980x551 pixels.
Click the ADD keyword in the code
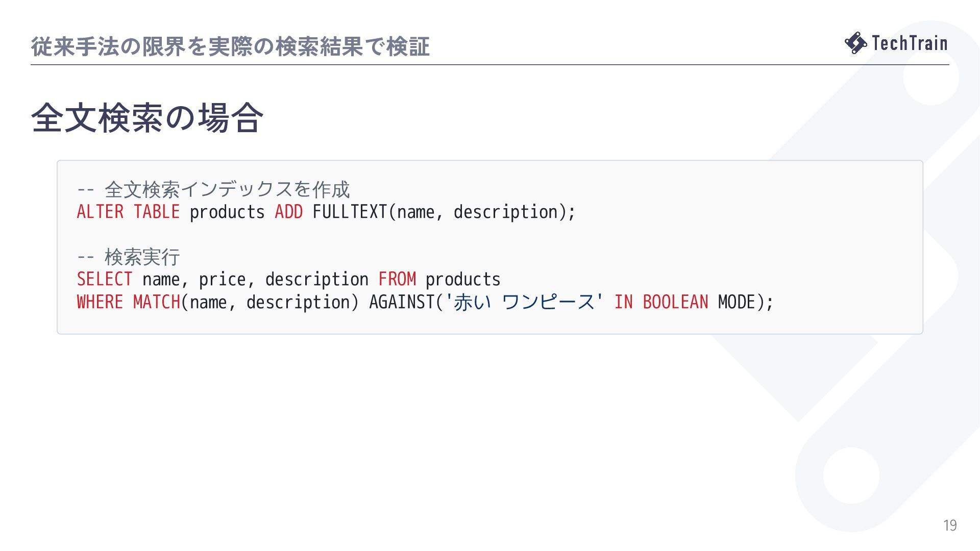tap(289, 212)
